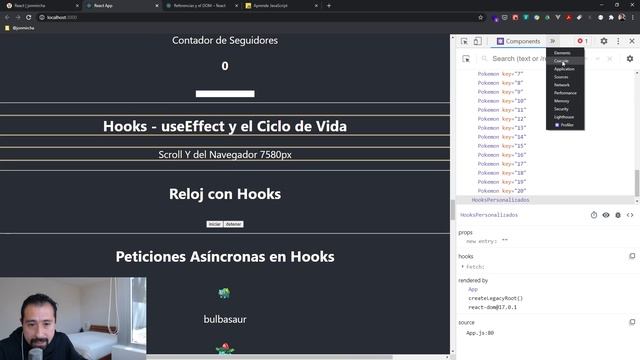Click the DevTools inspect element picker icon
This screenshot has width=640, height=360.
tap(464, 41)
